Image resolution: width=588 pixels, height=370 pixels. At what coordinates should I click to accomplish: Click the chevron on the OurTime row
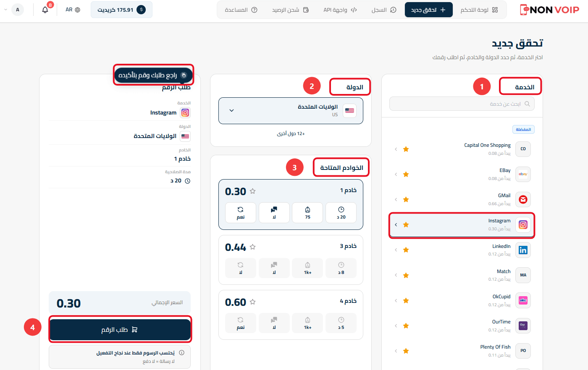point(396,326)
